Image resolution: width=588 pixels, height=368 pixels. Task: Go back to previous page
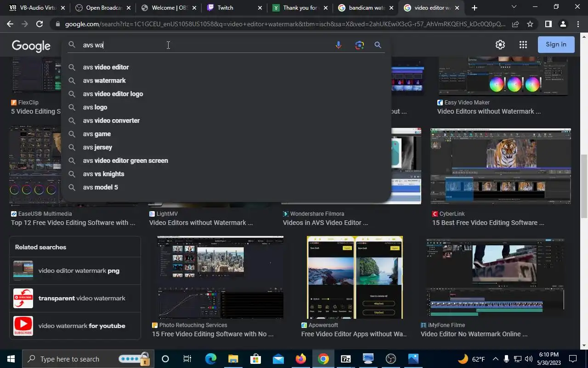10,24
